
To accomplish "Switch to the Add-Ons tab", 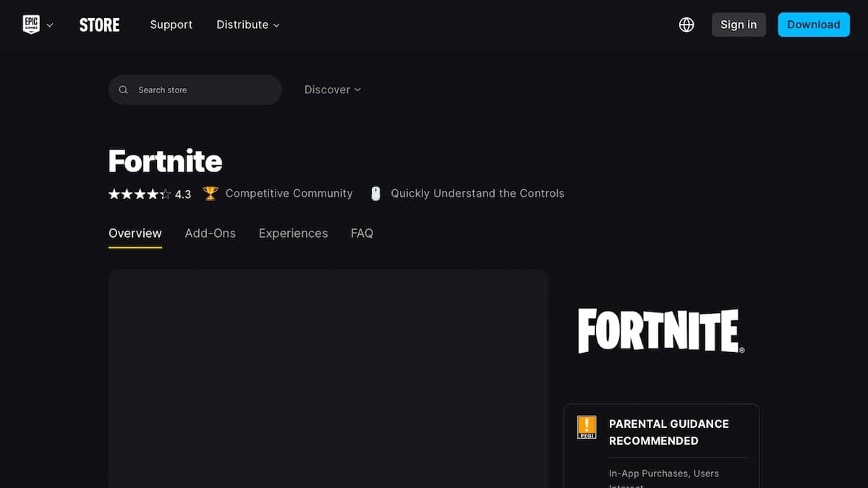I will pyautogui.click(x=210, y=233).
